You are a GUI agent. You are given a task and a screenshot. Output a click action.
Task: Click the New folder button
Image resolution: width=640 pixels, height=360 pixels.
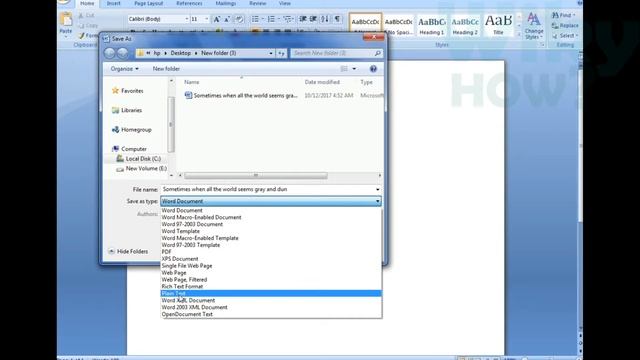coord(166,69)
